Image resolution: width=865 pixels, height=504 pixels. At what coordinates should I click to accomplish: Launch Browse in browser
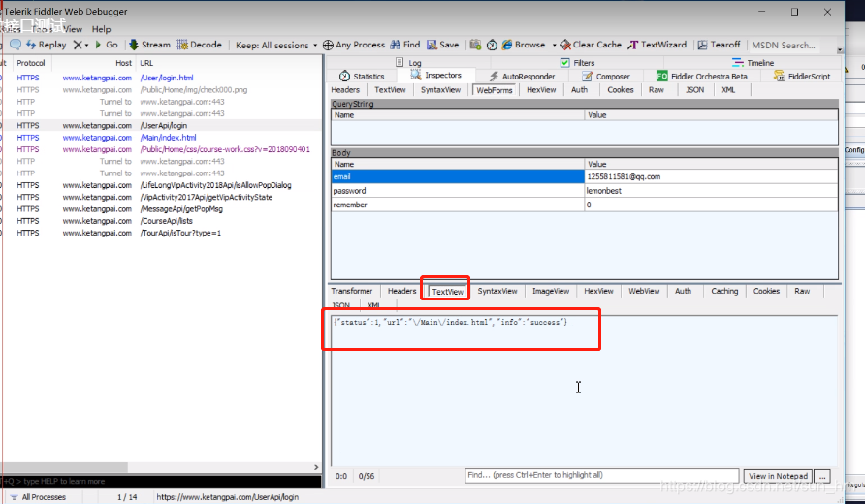point(524,45)
